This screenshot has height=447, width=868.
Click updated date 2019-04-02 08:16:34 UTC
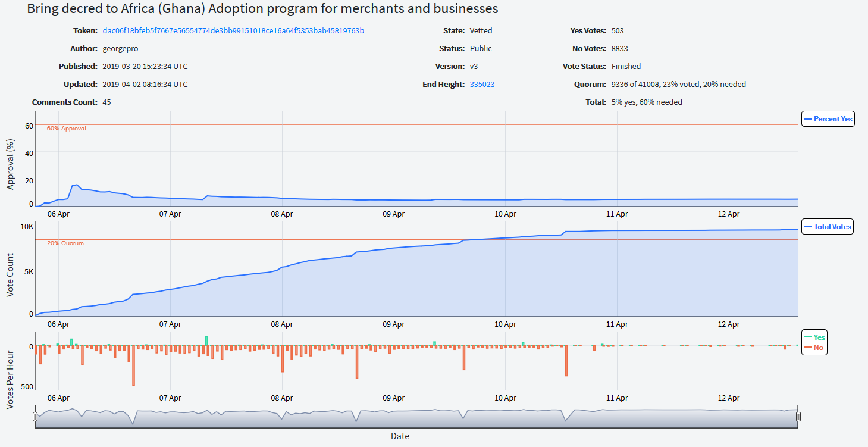[x=145, y=84]
